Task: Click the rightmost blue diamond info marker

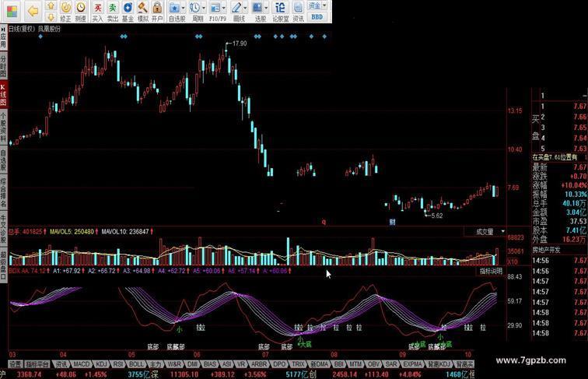Action: (324, 37)
